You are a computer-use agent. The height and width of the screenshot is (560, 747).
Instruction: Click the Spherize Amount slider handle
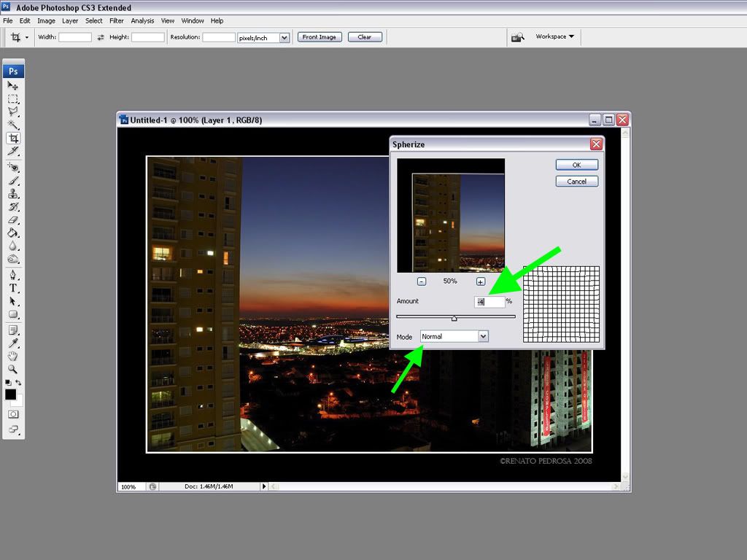pos(454,318)
